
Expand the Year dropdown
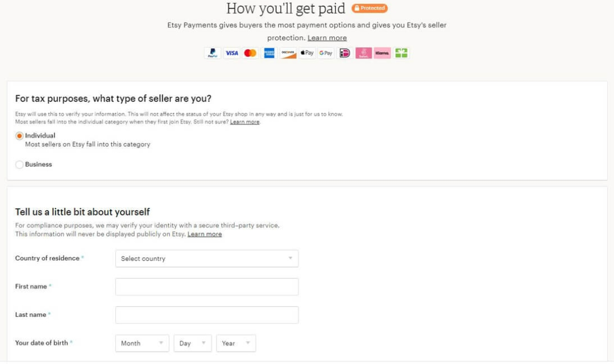tap(235, 343)
